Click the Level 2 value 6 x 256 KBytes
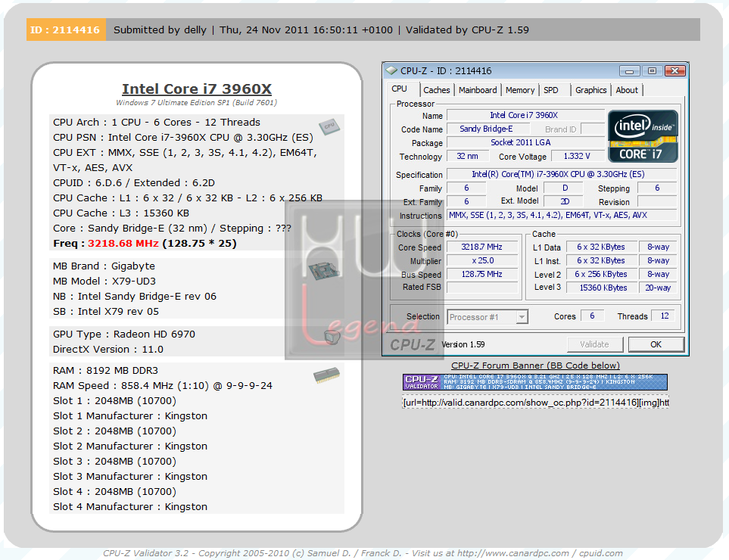This screenshot has height=560, width=729. click(600, 274)
